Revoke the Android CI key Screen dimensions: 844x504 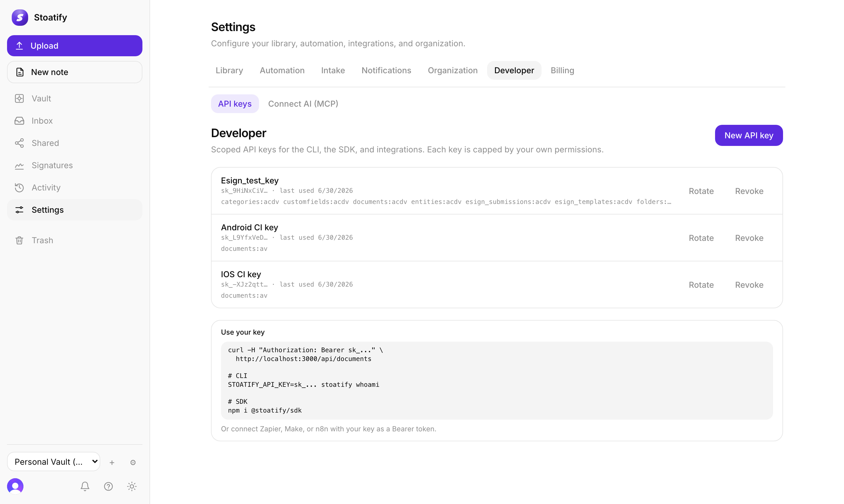pyautogui.click(x=749, y=238)
